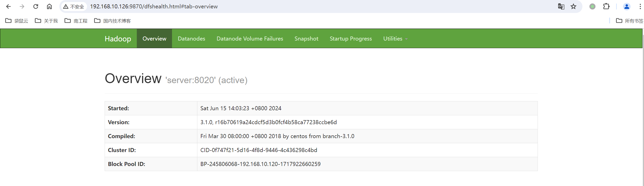Image resolution: width=644 pixels, height=186 pixels.
Task: Open the 国内技术博客 bookmark folder
Action: point(112,21)
